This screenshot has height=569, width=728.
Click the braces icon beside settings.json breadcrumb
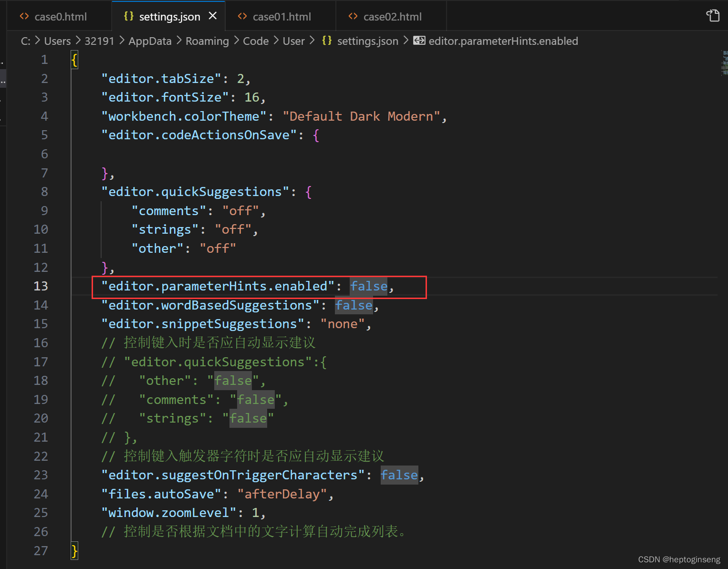(x=327, y=41)
